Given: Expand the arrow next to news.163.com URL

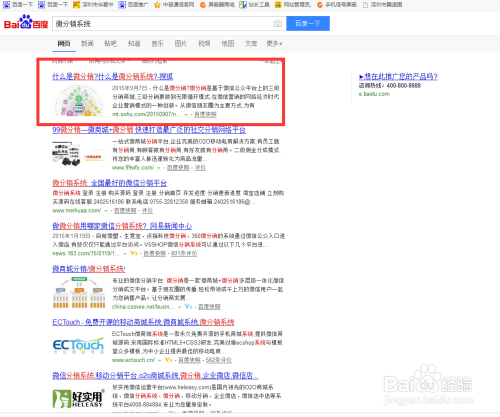Looking at the screenshot, I should point(125,253).
